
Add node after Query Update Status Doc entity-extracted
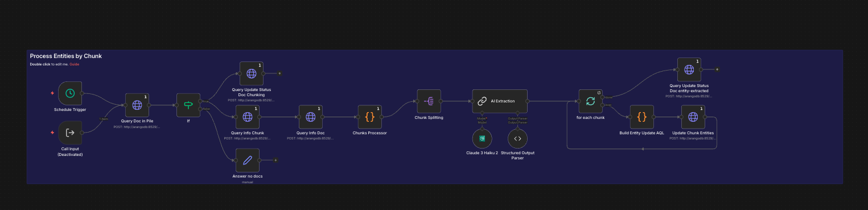717,69
